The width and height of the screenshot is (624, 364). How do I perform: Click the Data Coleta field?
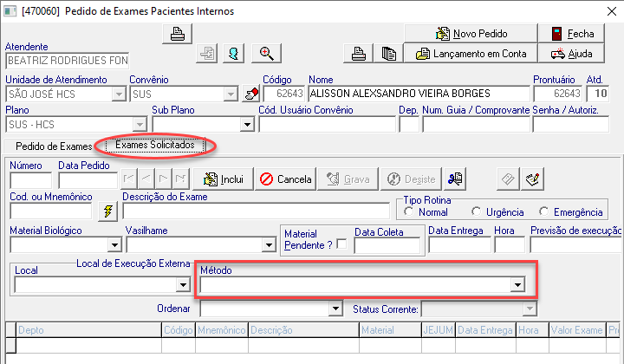tap(387, 246)
